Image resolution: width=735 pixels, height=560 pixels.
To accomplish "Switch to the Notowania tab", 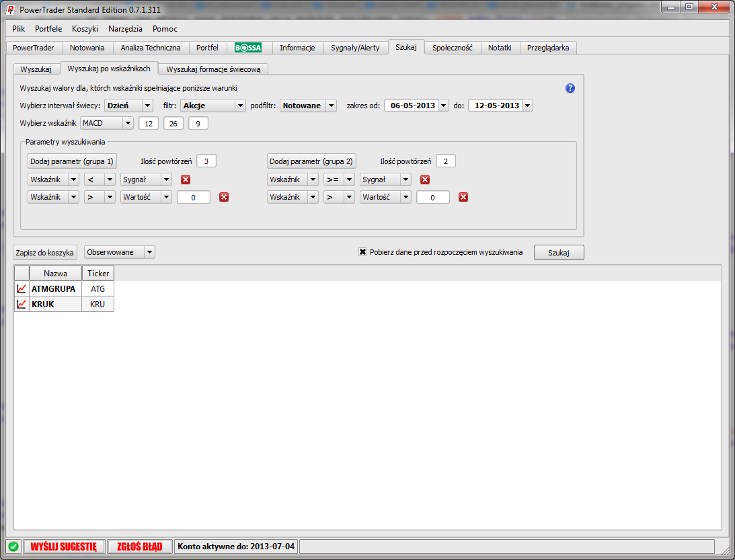I will (87, 48).
